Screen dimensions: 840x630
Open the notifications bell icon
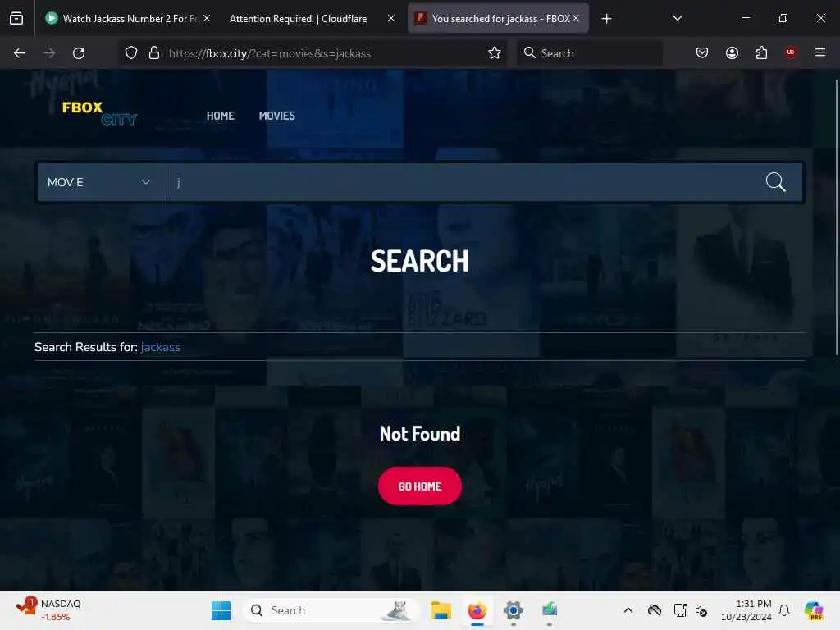click(784, 610)
